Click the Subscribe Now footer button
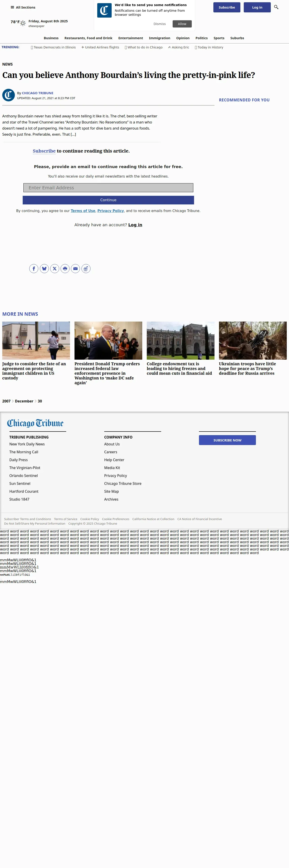Screen dimensions: 289x868 point(227,440)
